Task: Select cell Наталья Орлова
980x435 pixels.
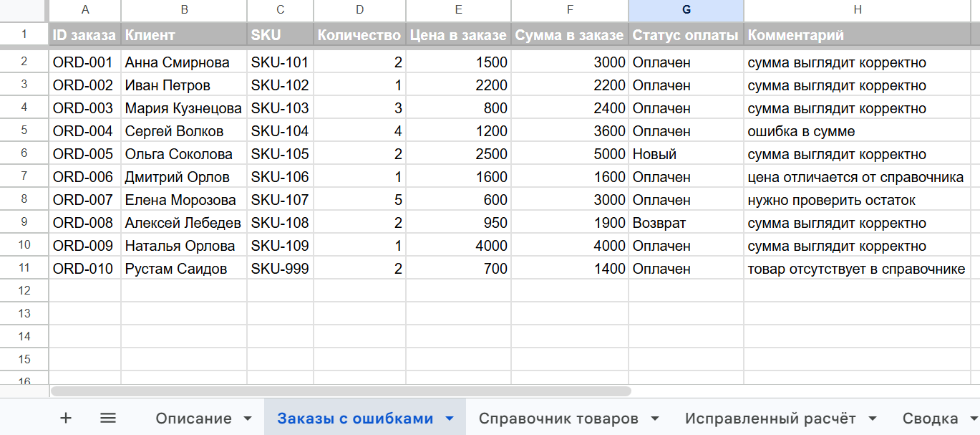Action: [x=184, y=246]
